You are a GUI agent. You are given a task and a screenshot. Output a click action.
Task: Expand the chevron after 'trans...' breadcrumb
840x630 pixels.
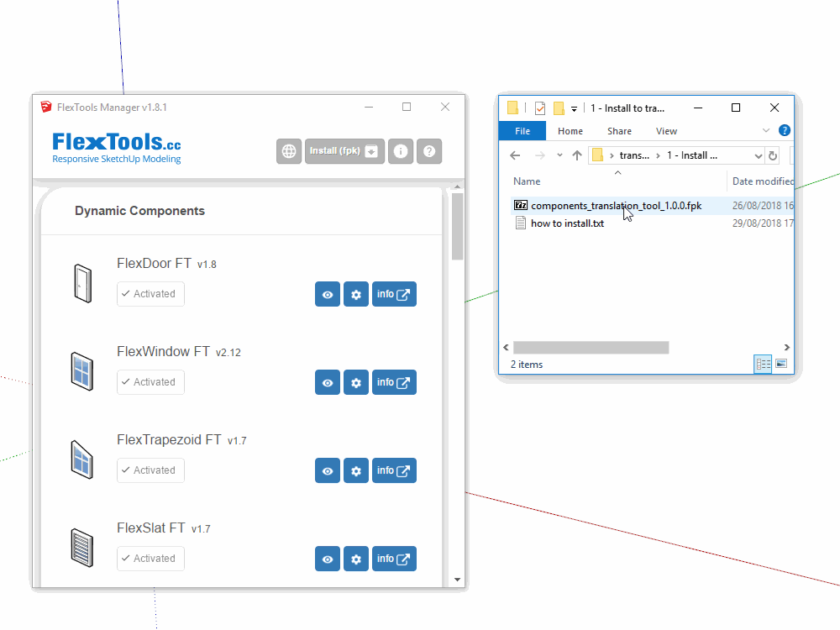pyautogui.click(x=658, y=156)
